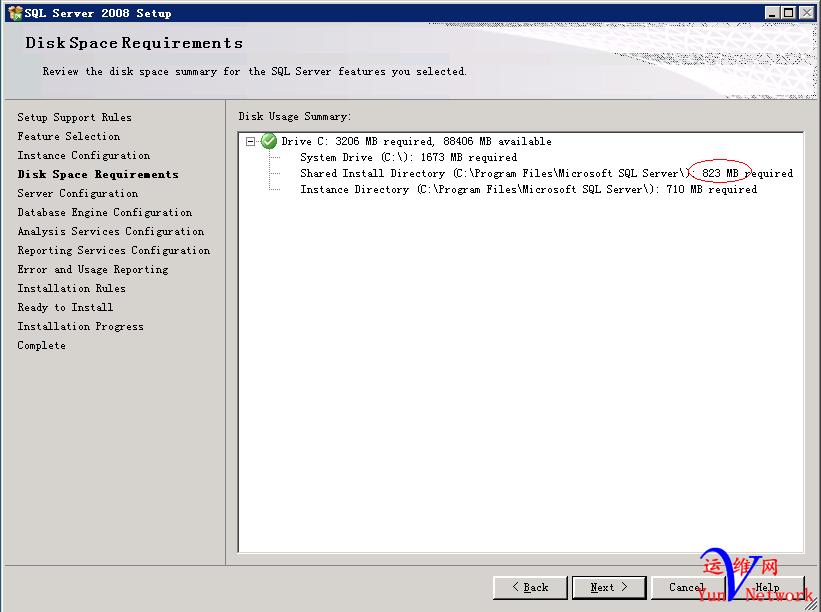821x612 pixels.
Task: Click Server Configuration step
Action: (x=77, y=193)
